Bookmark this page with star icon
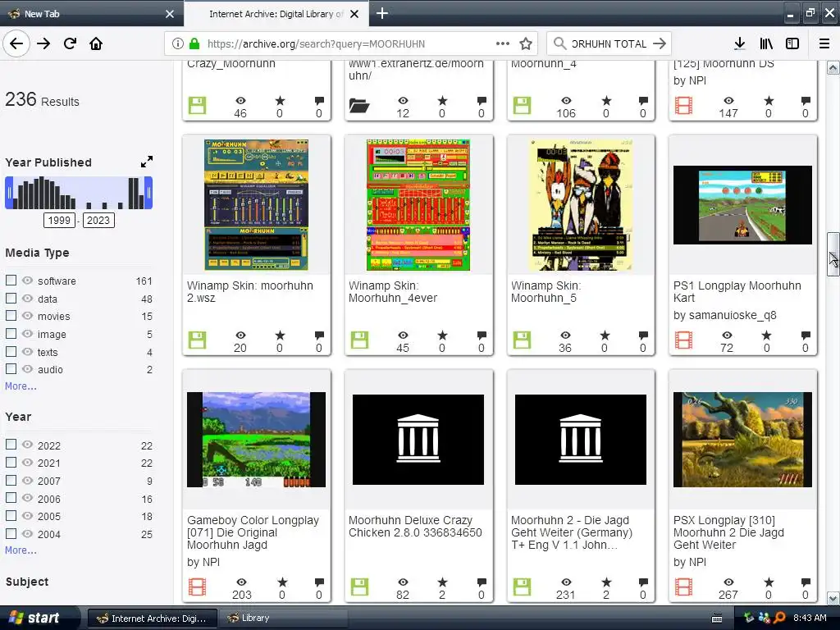This screenshot has width=840, height=630. click(526, 44)
